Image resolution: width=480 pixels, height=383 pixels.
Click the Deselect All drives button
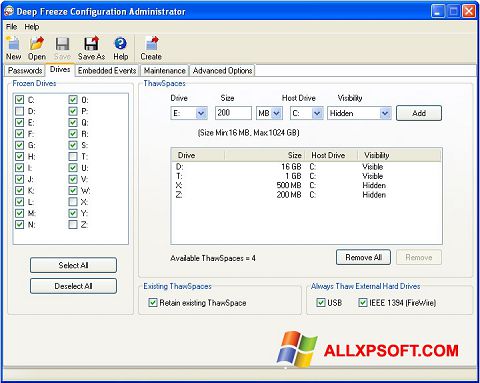tap(73, 286)
